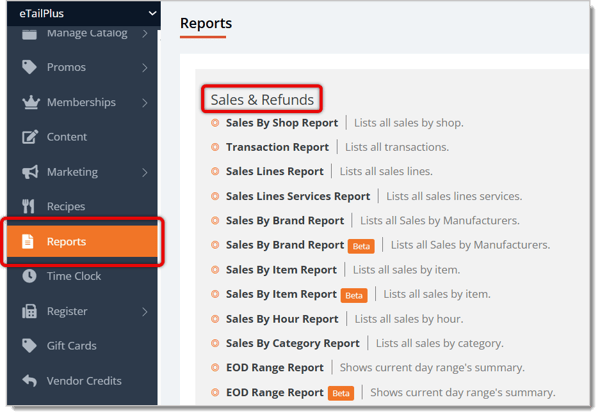This screenshot has width=600, height=416.
Task: Open Vendor Credits in the sidebar
Action: point(82,380)
